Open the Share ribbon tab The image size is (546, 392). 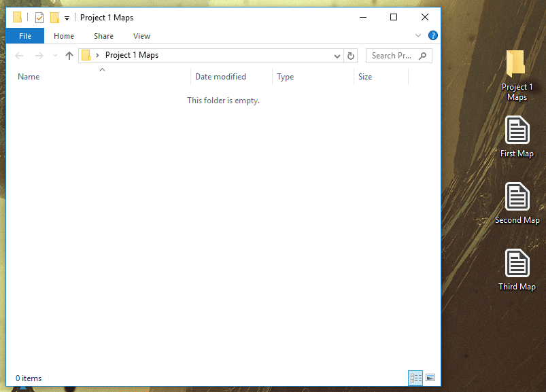coord(103,36)
